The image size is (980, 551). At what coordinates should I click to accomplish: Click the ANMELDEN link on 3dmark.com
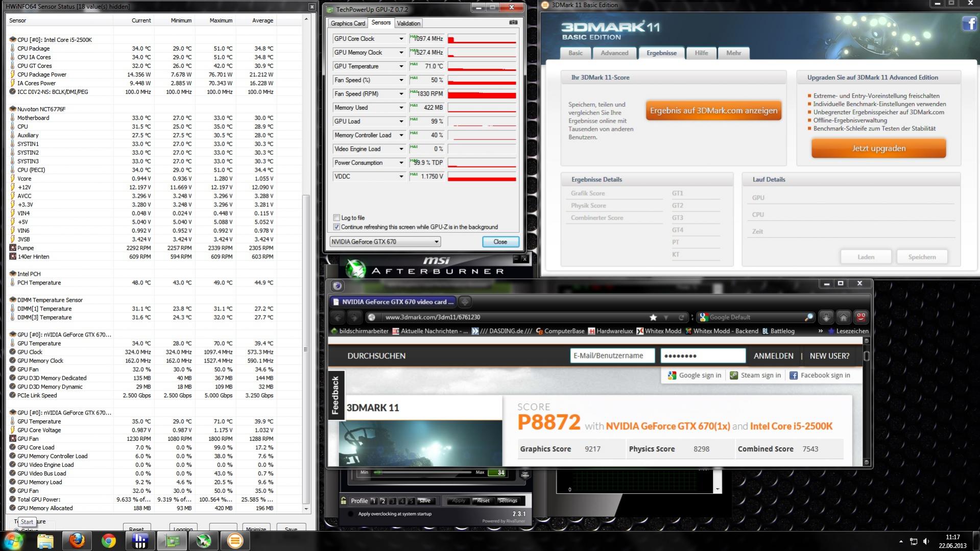point(773,356)
